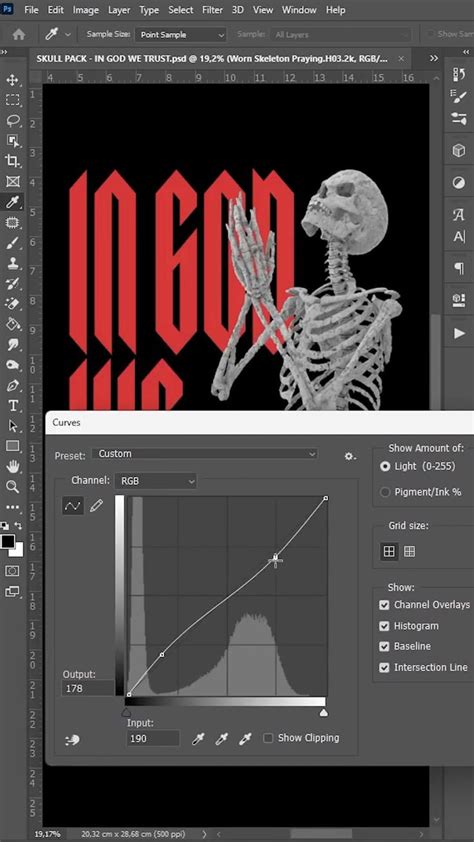Select the Rectangular Marquee tool

[x=12, y=100]
